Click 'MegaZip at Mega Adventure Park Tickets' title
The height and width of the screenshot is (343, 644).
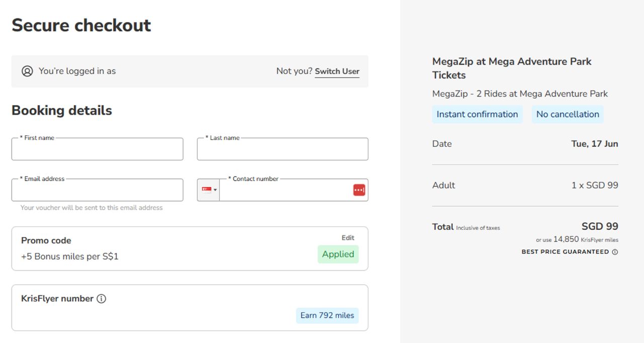click(512, 68)
